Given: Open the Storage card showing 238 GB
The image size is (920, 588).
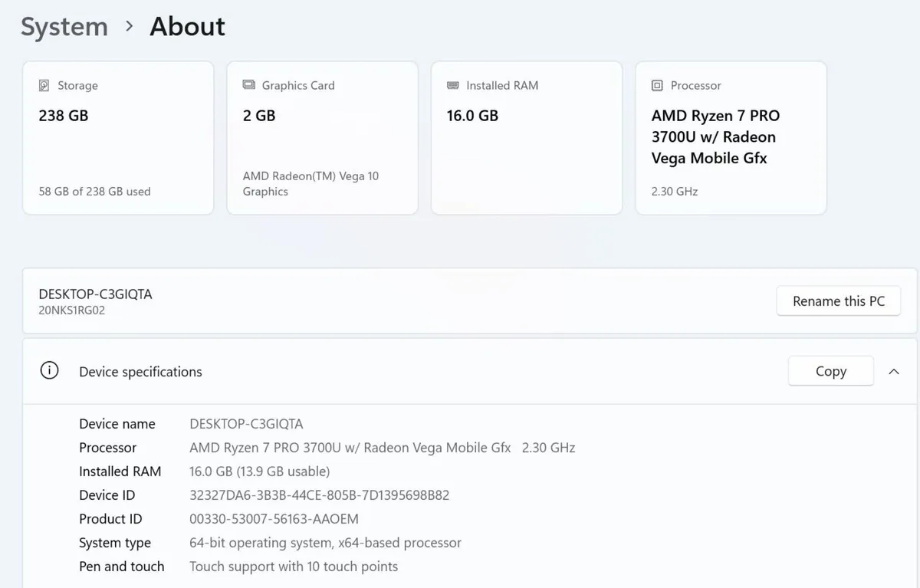Looking at the screenshot, I should 118,138.
